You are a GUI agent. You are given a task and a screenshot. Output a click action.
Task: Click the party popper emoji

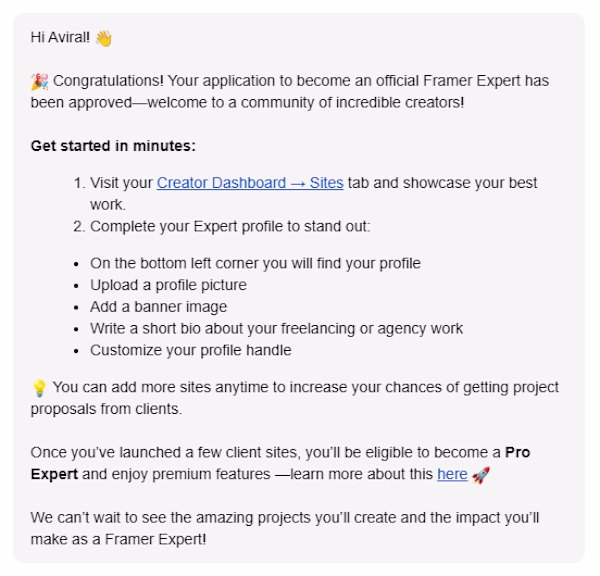click(x=40, y=81)
